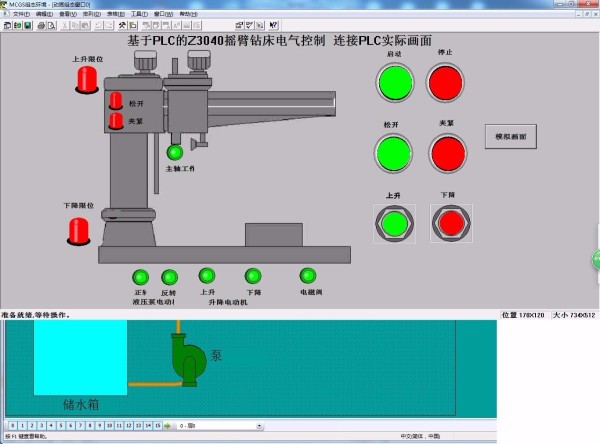The width and height of the screenshot is (600, 444).
Task: Select the 下降限位 red lamp
Action: pos(79,231)
